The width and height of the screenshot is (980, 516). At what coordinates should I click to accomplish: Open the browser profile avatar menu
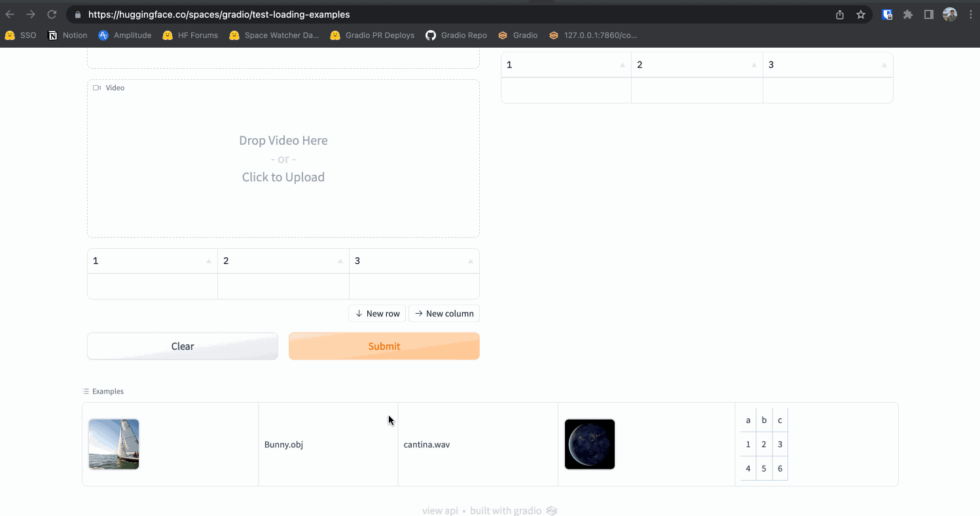tap(949, 14)
